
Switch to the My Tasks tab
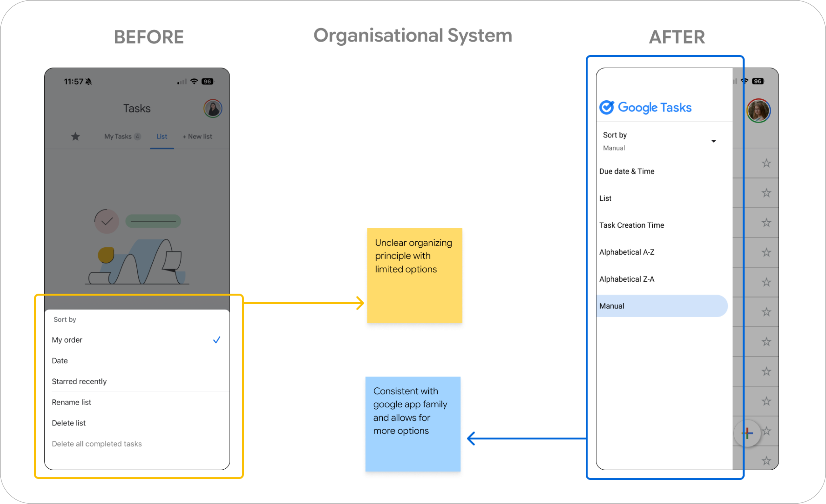click(122, 136)
